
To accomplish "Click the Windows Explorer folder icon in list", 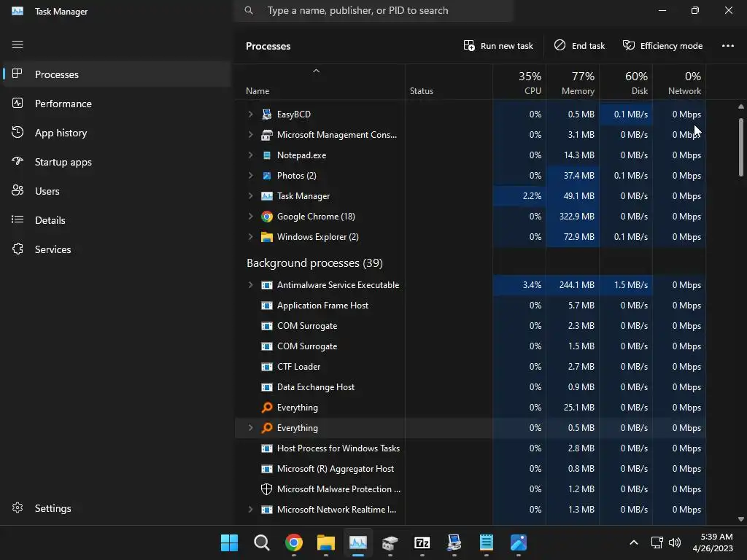I will pyautogui.click(x=267, y=237).
